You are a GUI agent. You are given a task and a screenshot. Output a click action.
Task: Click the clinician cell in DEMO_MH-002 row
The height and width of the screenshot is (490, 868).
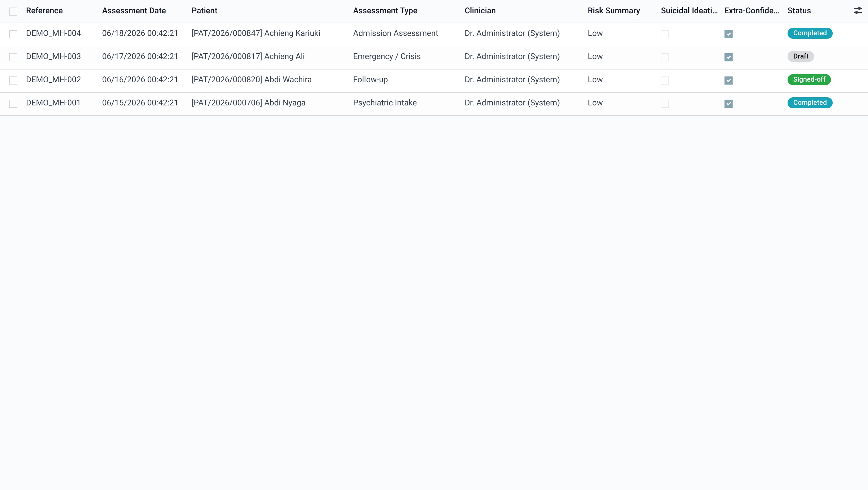512,80
